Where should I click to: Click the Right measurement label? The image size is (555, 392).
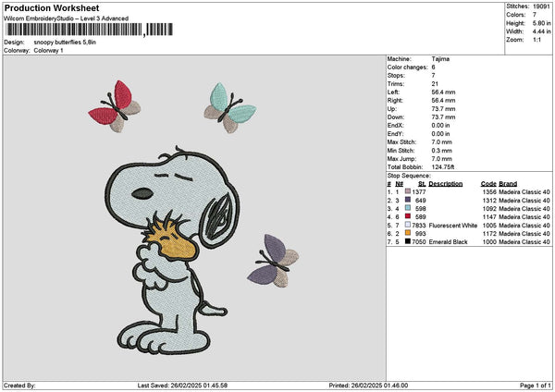coord(395,101)
